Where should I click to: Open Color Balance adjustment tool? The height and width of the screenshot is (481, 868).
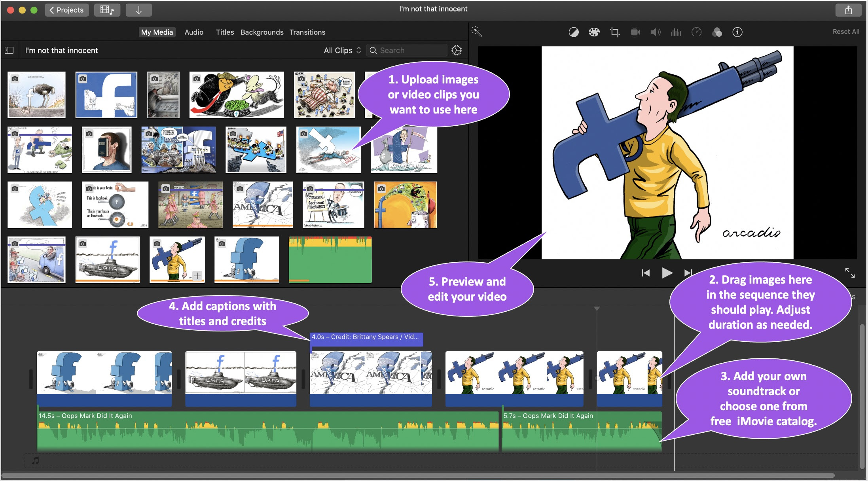point(573,32)
